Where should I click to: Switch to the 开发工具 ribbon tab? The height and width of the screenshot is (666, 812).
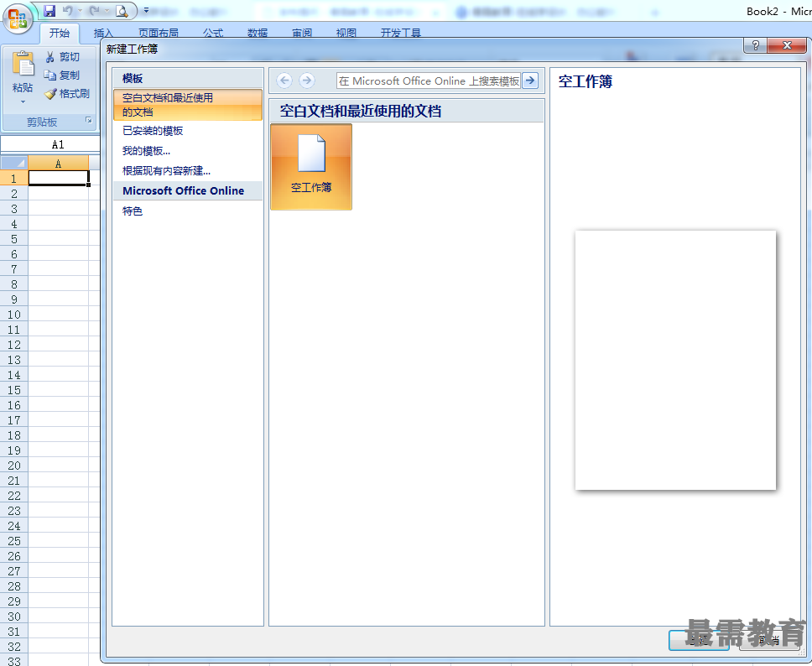tap(401, 34)
